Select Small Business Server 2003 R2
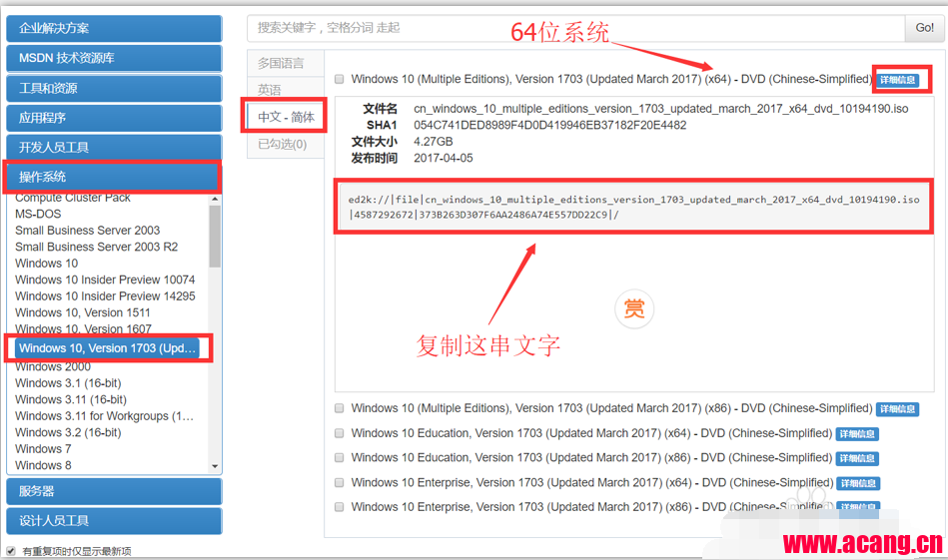The height and width of the screenshot is (560, 948). [96, 247]
